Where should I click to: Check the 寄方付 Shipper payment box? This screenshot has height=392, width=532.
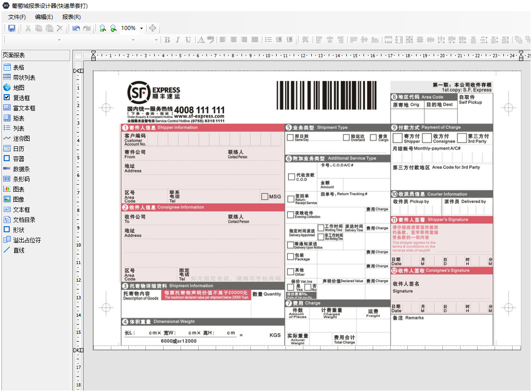click(x=397, y=138)
